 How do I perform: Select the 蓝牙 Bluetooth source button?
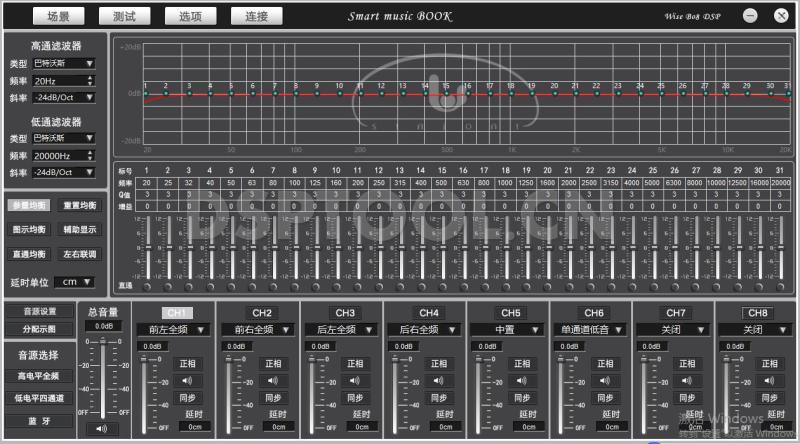(39, 421)
